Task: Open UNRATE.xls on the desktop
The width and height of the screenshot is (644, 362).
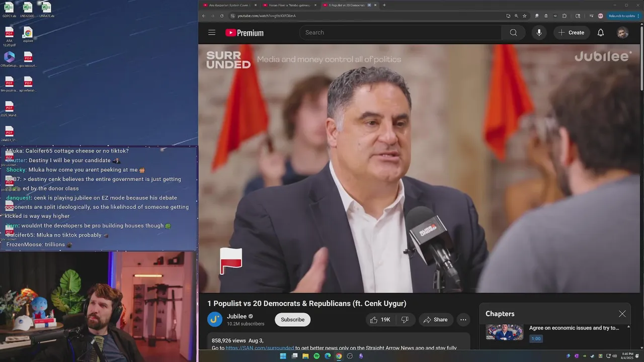Action: click(46, 10)
